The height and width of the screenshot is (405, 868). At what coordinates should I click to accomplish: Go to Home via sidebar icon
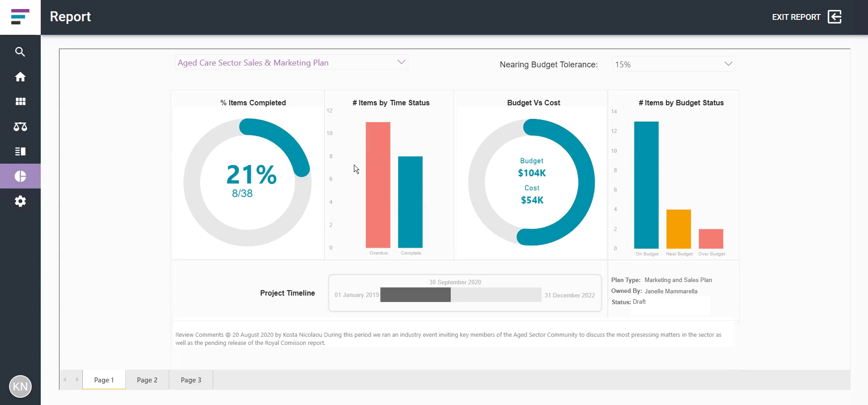pyautogui.click(x=20, y=77)
